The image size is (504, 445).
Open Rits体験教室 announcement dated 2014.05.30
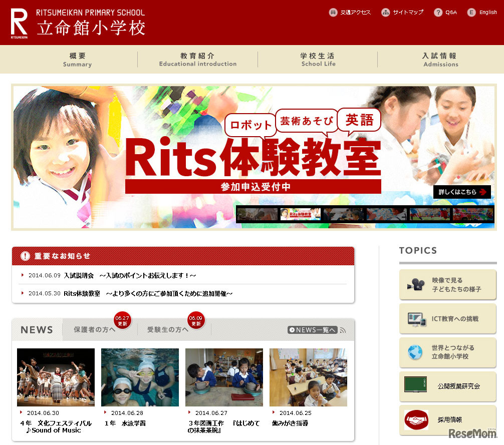[x=148, y=293]
